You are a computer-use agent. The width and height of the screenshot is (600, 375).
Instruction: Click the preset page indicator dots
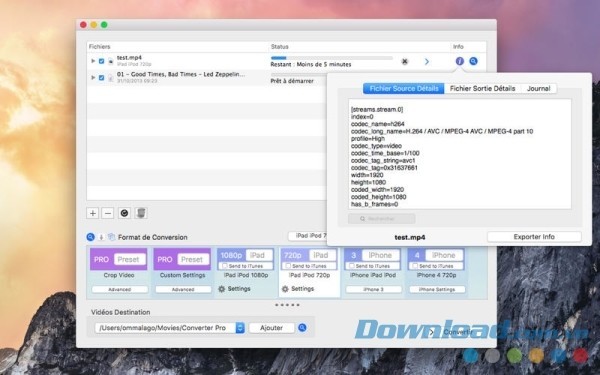[x=287, y=305]
